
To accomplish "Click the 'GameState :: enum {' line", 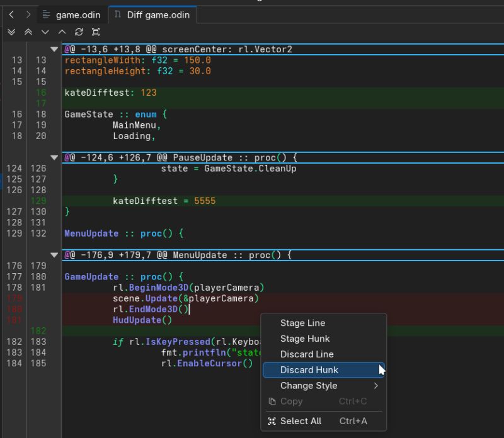I will pyautogui.click(x=116, y=115).
